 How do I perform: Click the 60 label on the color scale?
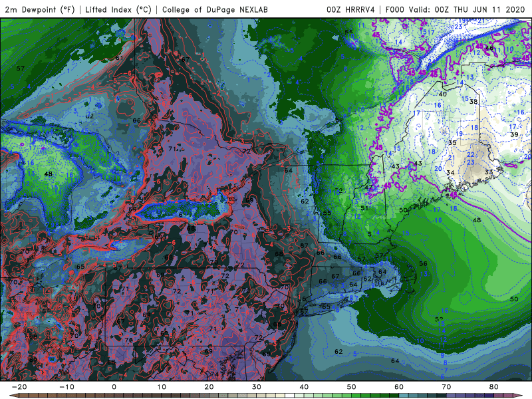[399, 387]
